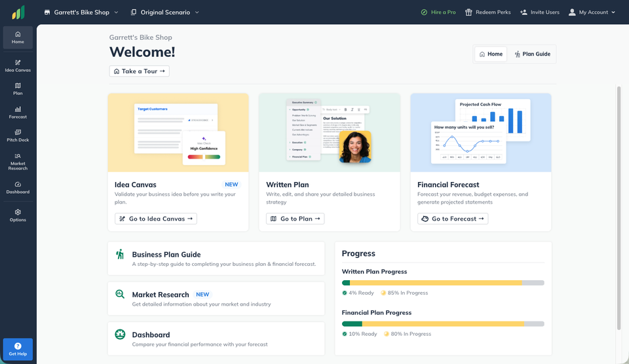Image resolution: width=629 pixels, height=364 pixels.
Task: Open Options in the sidebar
Action: pyautogui.click(x=18, y=215)
